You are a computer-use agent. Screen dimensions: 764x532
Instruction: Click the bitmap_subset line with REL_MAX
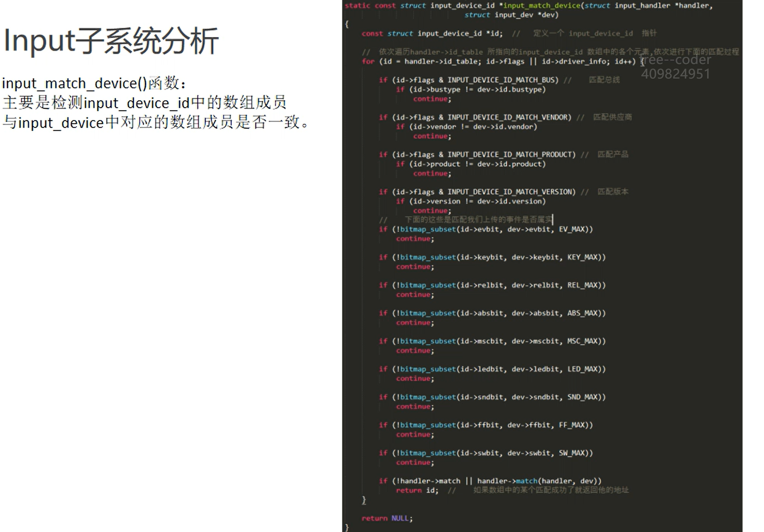point(492,285)
